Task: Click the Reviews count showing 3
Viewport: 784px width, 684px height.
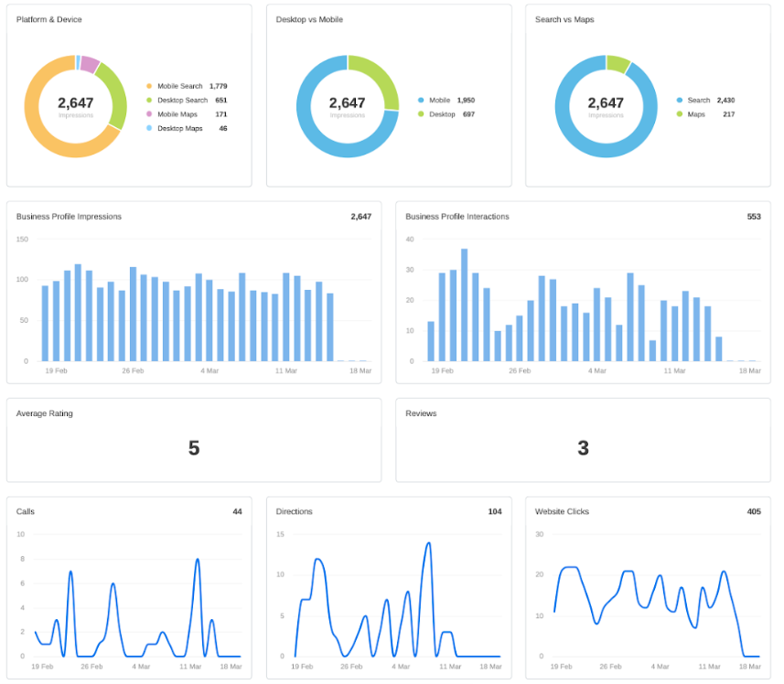Action: [x=585, y=447]
